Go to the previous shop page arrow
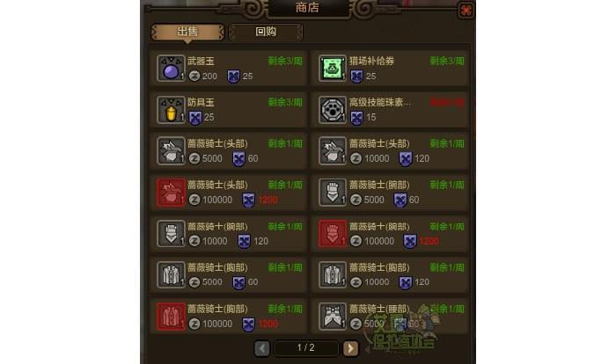This screenshot has width=616, height=364. pos(262,348)
